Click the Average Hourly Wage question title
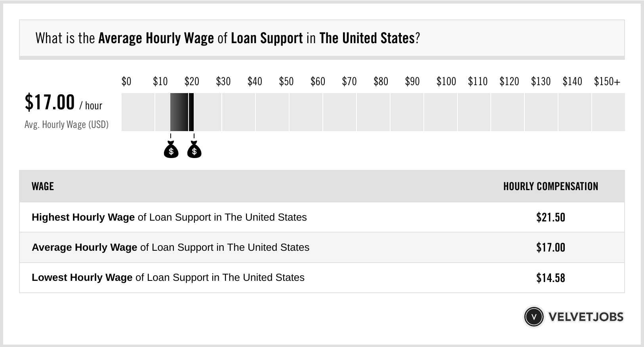This screenshot has height=347, width=644. coord(227,38)
